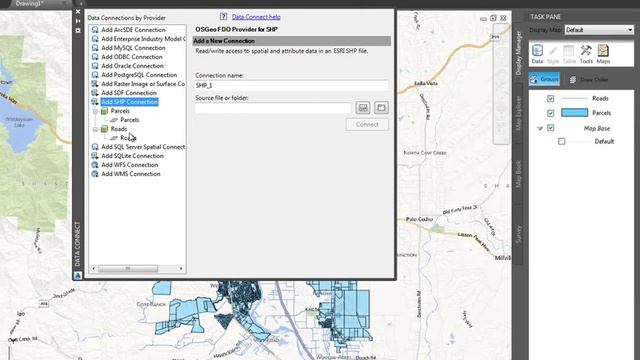Select the Parcels connection folder node
This screenshot has width=640, height=360.
click(120, 111)
